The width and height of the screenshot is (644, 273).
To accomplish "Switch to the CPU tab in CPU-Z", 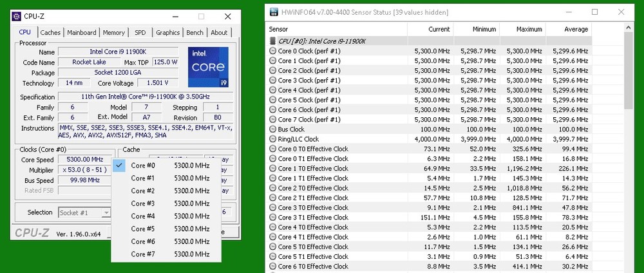I will pyautogui.click(x=25, y=32).
